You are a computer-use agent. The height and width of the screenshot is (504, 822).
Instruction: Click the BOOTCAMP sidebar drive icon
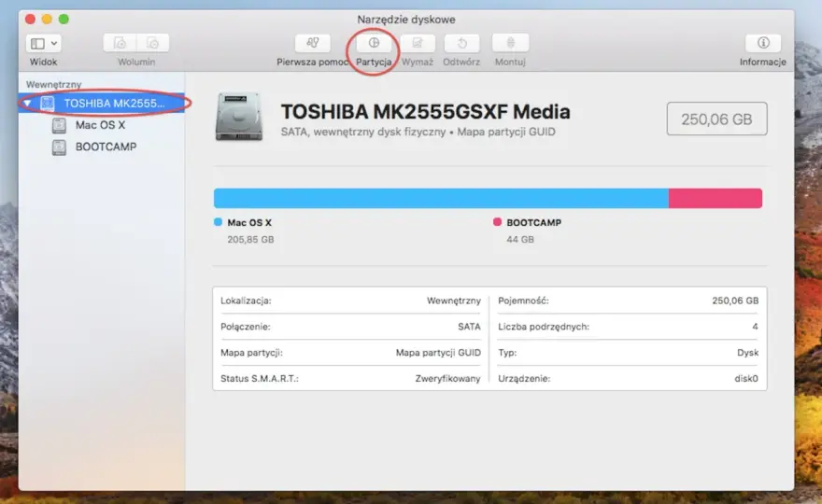(x=59, y=147)
